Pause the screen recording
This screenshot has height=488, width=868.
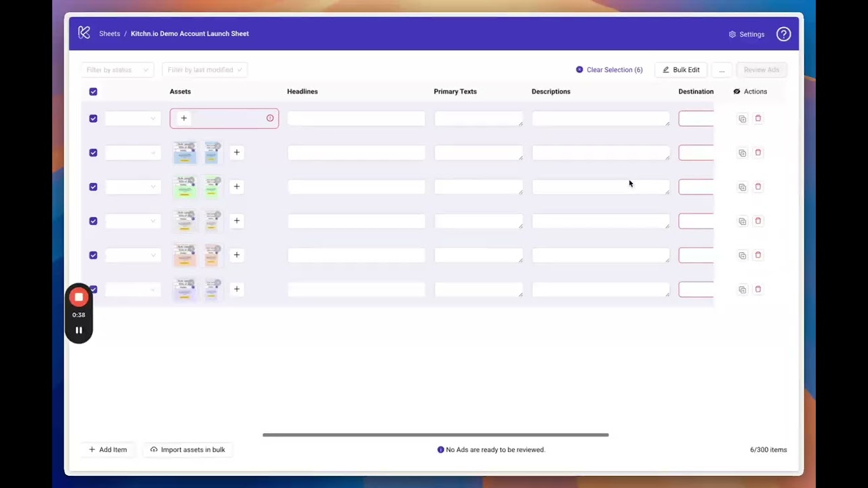click(79, 331)
